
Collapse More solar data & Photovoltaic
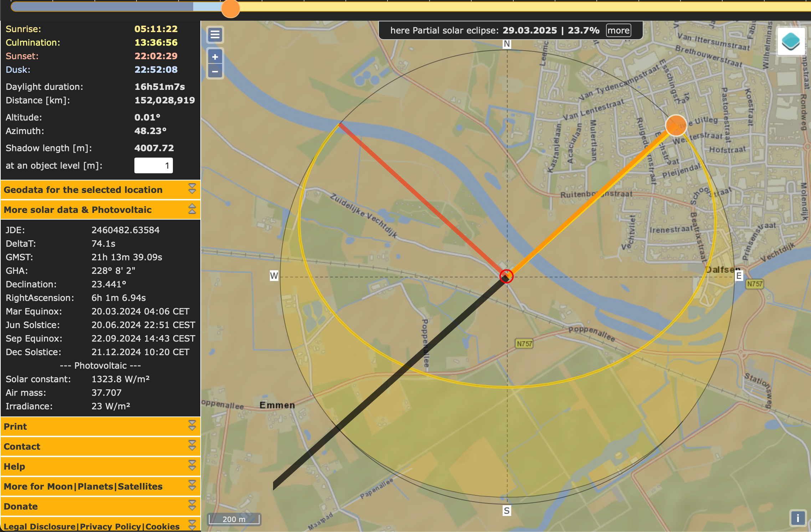pos(101,210)
